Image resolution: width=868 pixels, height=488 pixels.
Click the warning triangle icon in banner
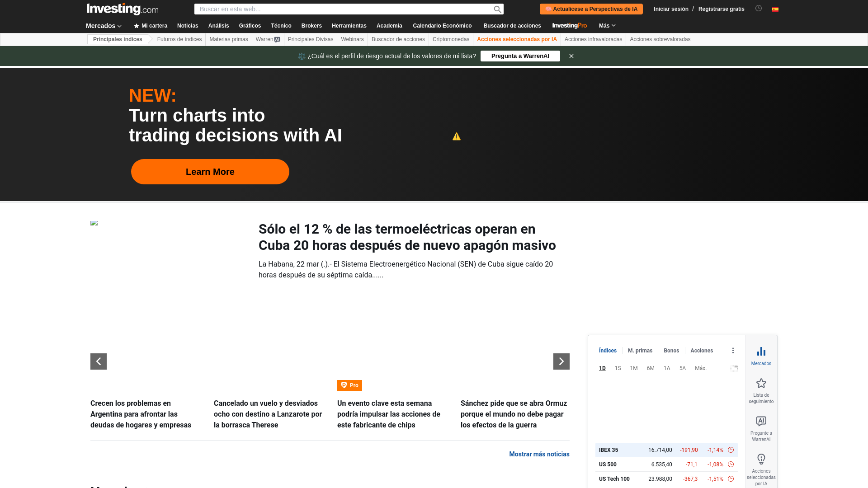(x=457, y=136)
